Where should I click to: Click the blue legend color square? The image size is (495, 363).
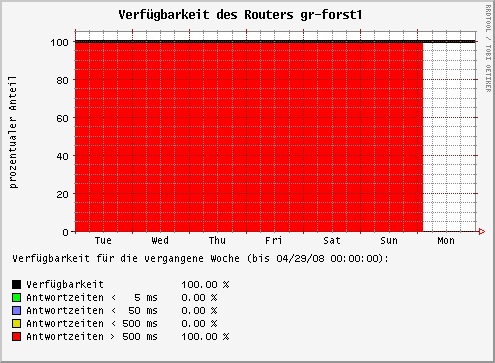16,311
